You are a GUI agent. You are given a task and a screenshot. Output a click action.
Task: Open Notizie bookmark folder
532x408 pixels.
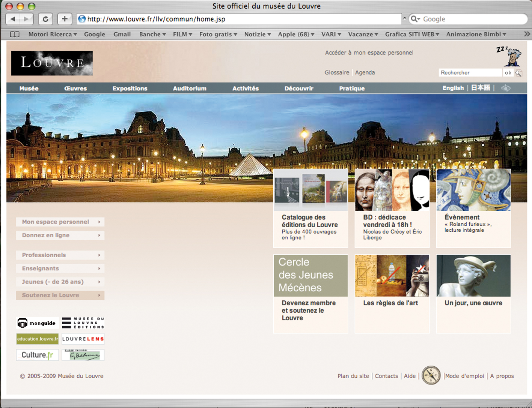click(258, 34)
